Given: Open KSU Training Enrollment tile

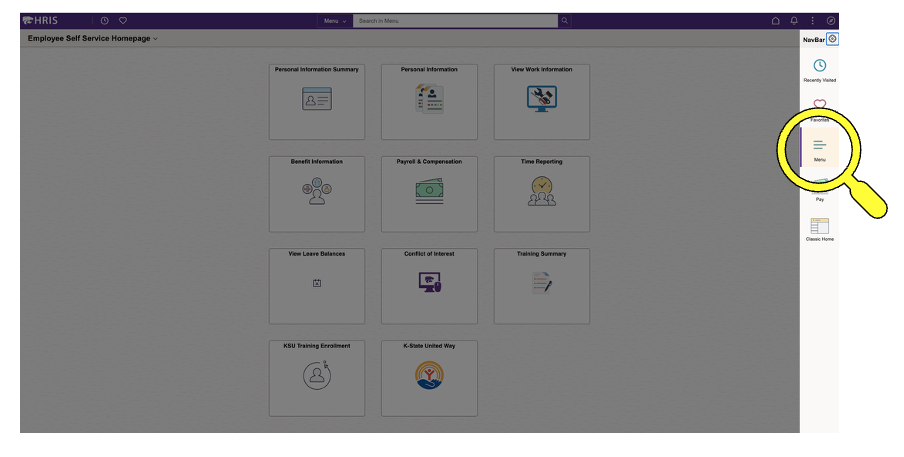Looking at the screenshot, I should [317, 379].
